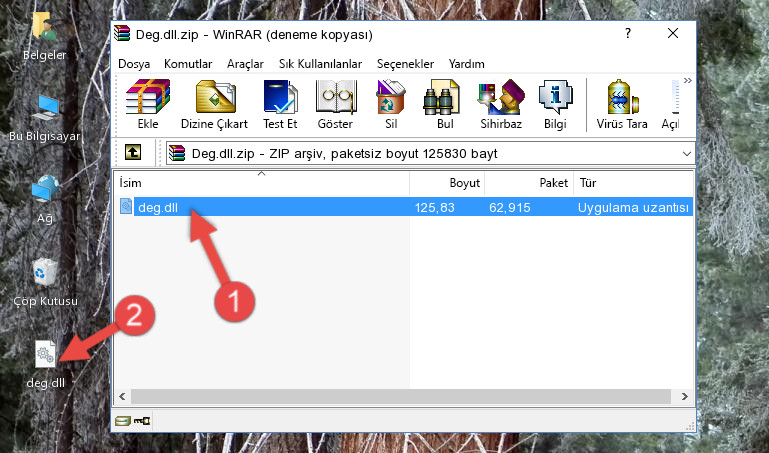
Task: Go up one folder level
Action: pos(133,152)
